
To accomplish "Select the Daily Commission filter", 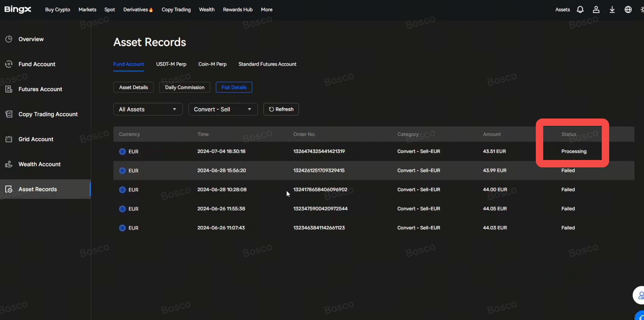I will [185, 87].
